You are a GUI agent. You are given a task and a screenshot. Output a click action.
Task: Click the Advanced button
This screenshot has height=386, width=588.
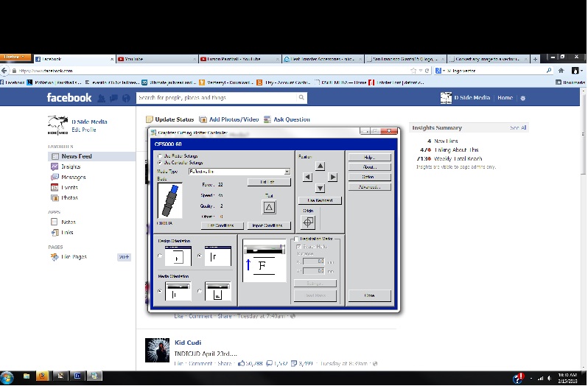[370, 186]
